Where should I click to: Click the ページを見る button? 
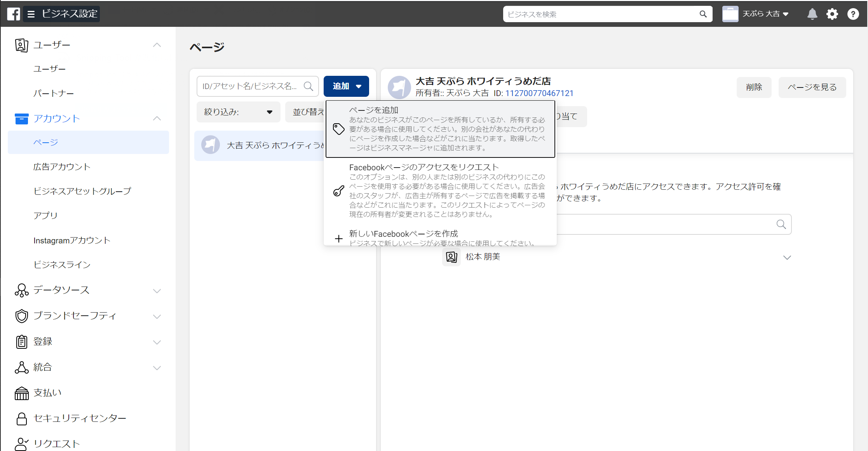[812, 87]
